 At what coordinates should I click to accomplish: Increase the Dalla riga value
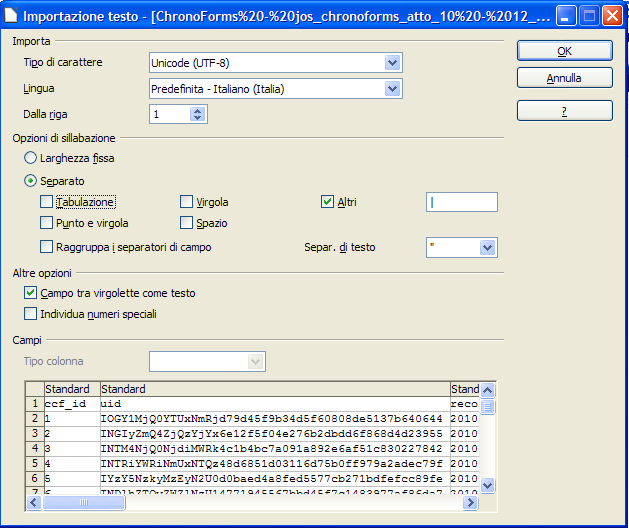point(197,111)
